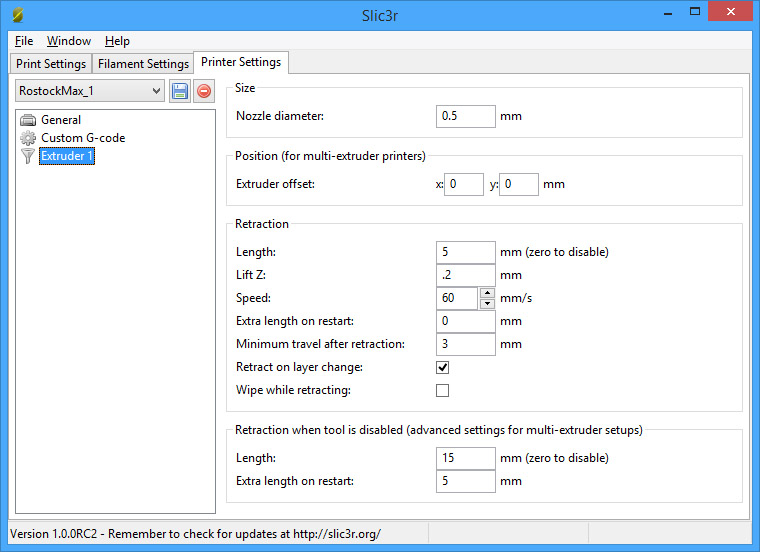Switch to the Filament Settings tab
Screen dimensions: 760x552
(x=143, y=64)
